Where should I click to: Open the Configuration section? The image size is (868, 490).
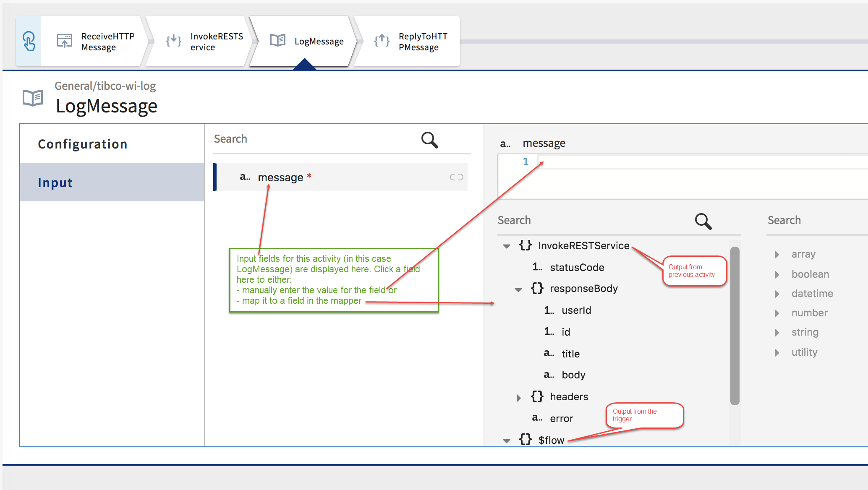click(83, 144)
